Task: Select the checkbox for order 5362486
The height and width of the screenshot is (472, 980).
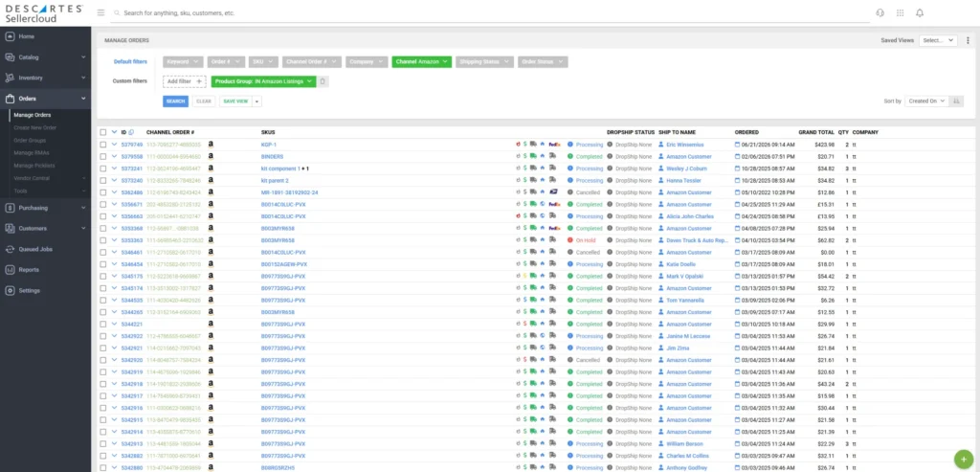Action: [103, 192]
